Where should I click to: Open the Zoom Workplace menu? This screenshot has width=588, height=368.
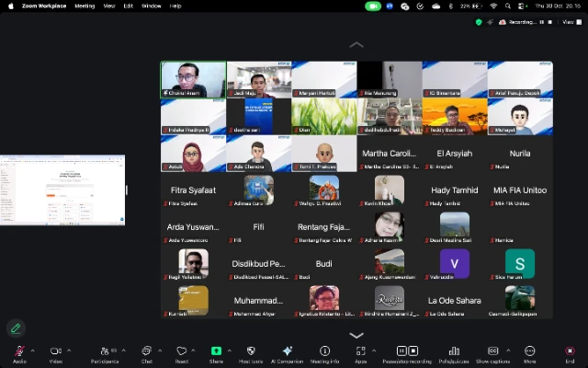pos(44,6)
